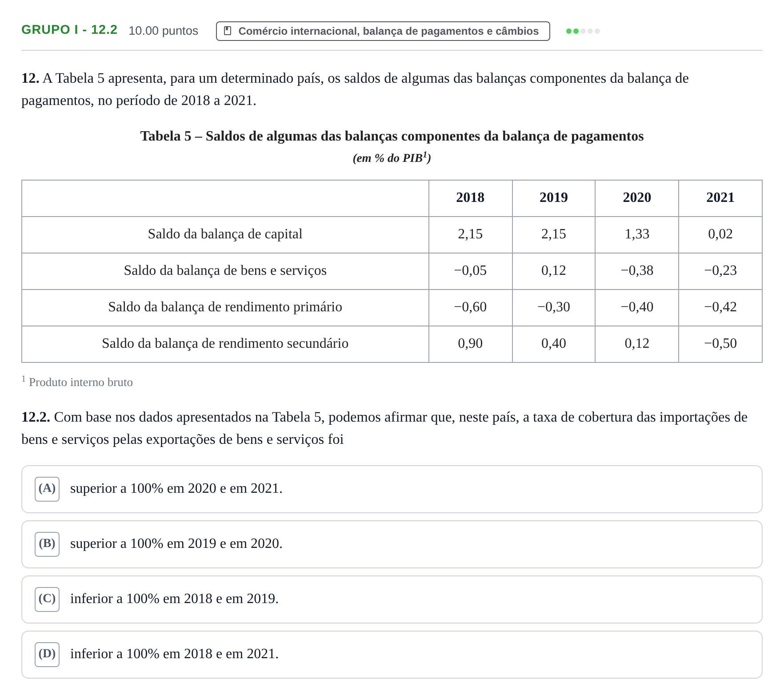The image size is (784, 700).
Task: Click the 2020 column header
Action: (637, 197)
